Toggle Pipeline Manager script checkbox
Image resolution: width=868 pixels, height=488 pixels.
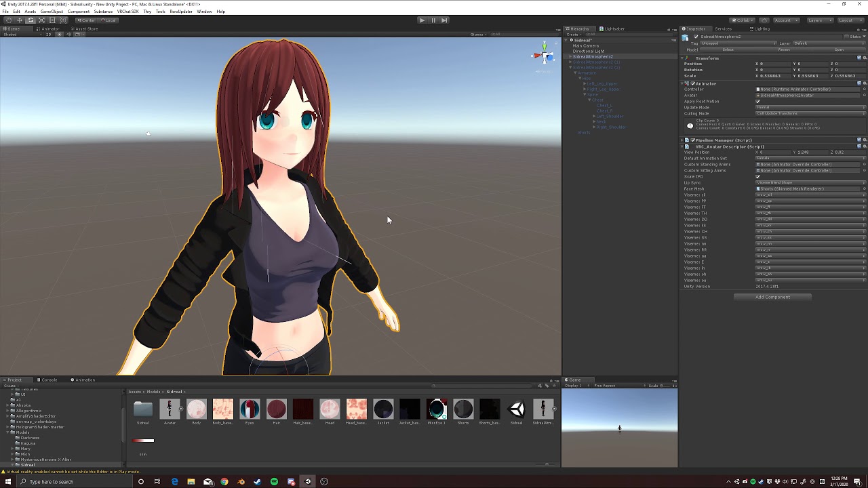tap(692, 140)
